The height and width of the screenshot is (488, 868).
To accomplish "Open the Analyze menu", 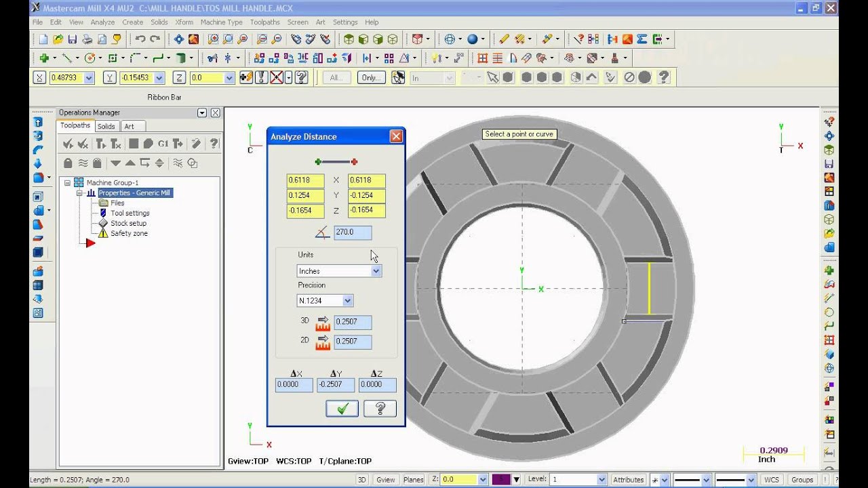I will point(102,22).
